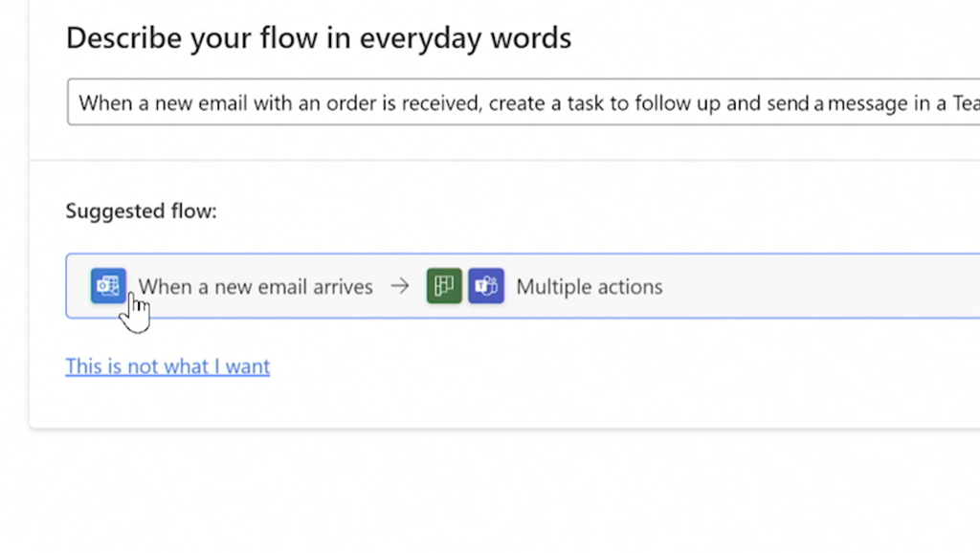Click the Outlook icon in suggested flow
980x553 pixels.
click(x=108, y=286)
